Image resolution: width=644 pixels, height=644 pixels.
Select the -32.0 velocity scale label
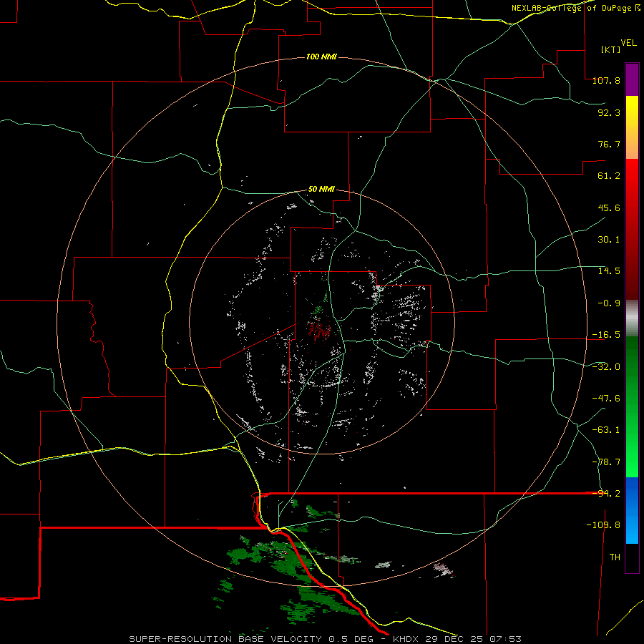(606, 367)
